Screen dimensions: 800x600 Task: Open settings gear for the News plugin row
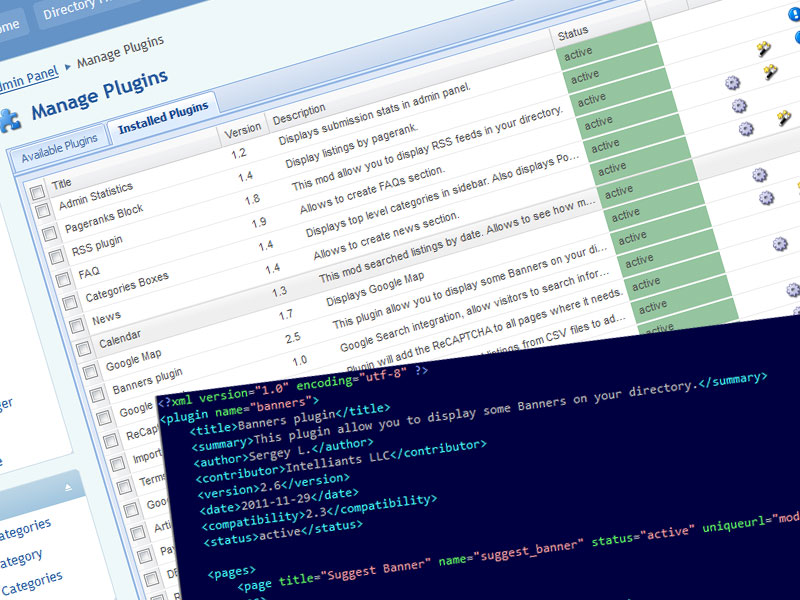coord(746,129)
